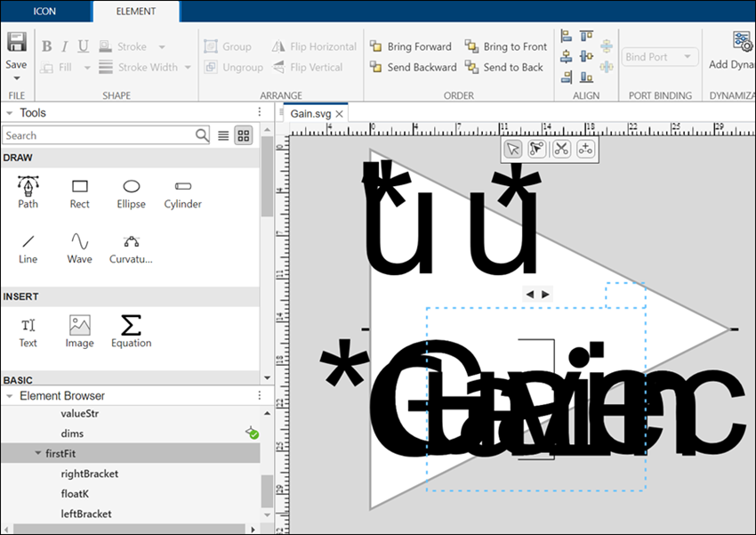The height and width of the screenshot is (535, 756).
Task: Select the Ellipse tool
Action: (x=131, y=194)
